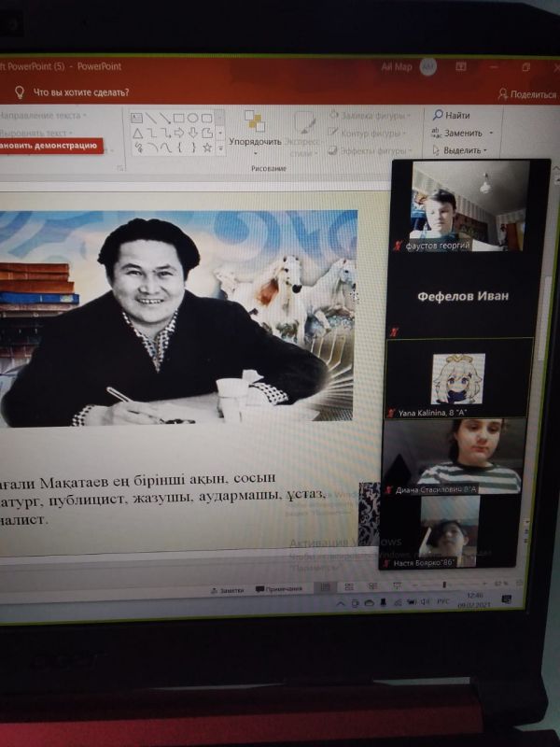Click the lightbulb Tell Me icon

pos(19,92)
